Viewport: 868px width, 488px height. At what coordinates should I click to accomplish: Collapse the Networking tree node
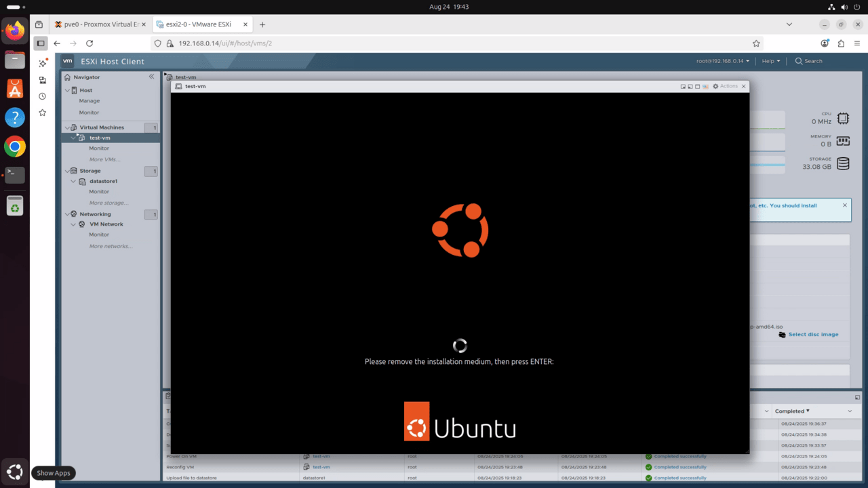point(66,214)
